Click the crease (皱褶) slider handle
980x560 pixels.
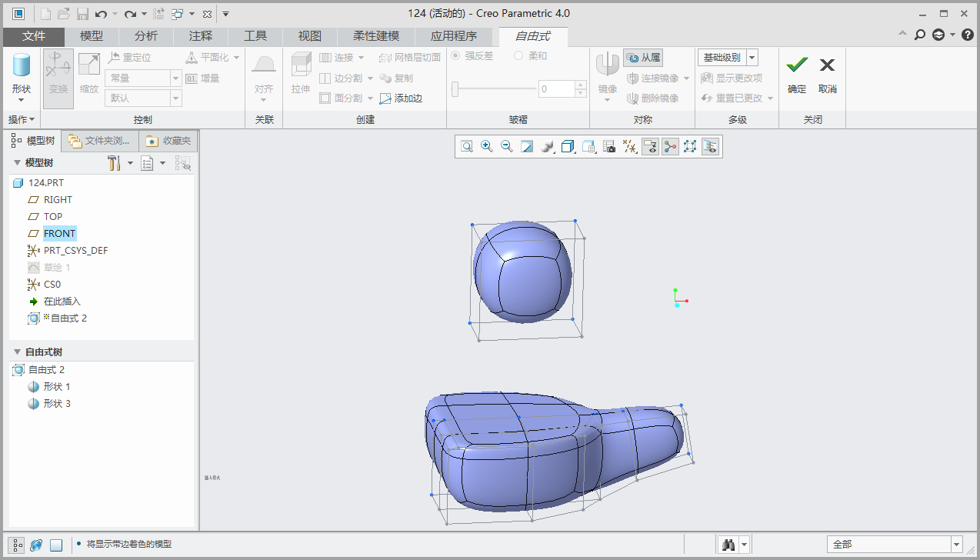point(455,89)
